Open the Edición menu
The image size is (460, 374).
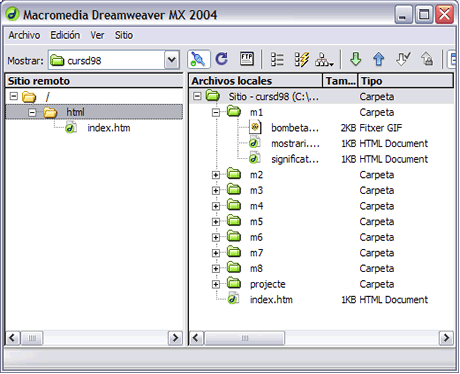[65, 35]
